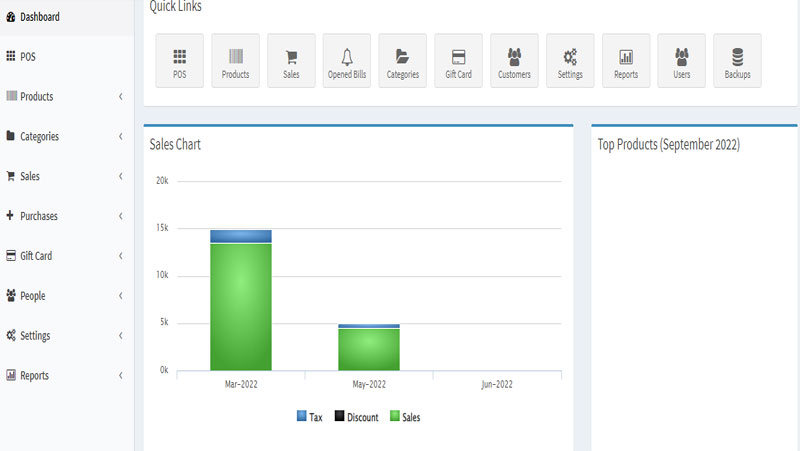Toggle the Discount series in chart legend
The image size is (800, 451).
tap(356, 417)
